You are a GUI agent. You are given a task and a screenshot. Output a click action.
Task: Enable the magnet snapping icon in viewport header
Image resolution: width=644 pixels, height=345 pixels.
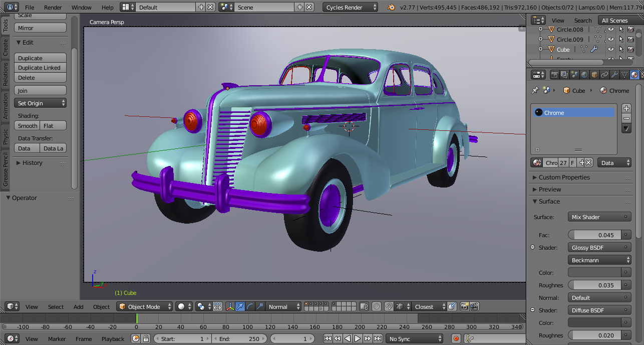[x=389, y=306]
